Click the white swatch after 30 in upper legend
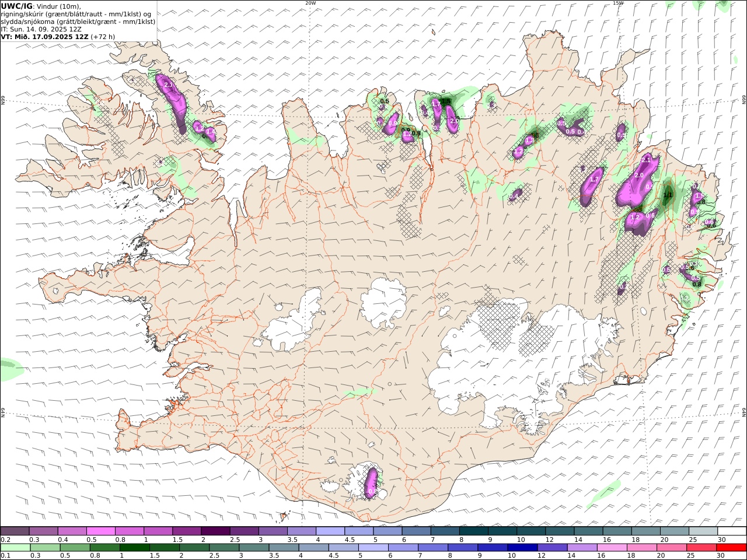Screen dimensions: 747x560 pos(732,531)
